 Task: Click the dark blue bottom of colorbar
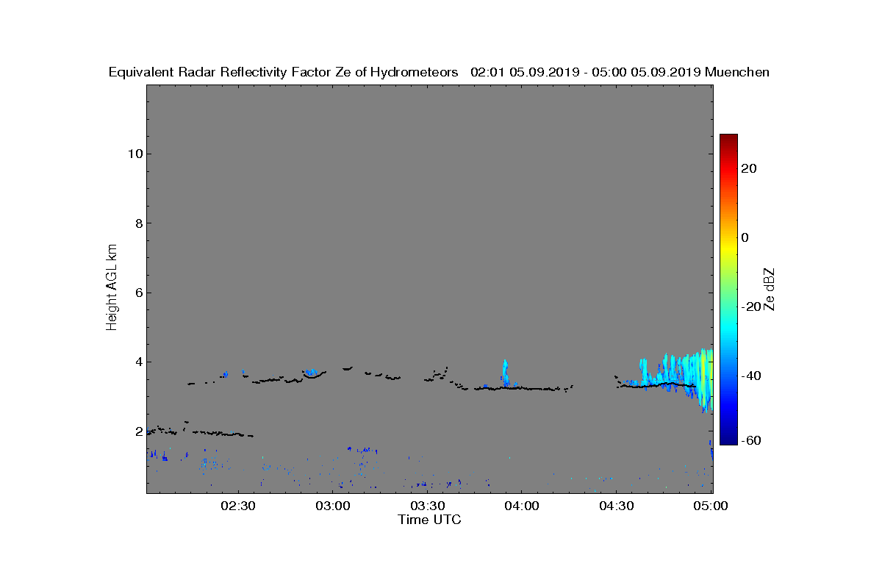pos(728,439)
